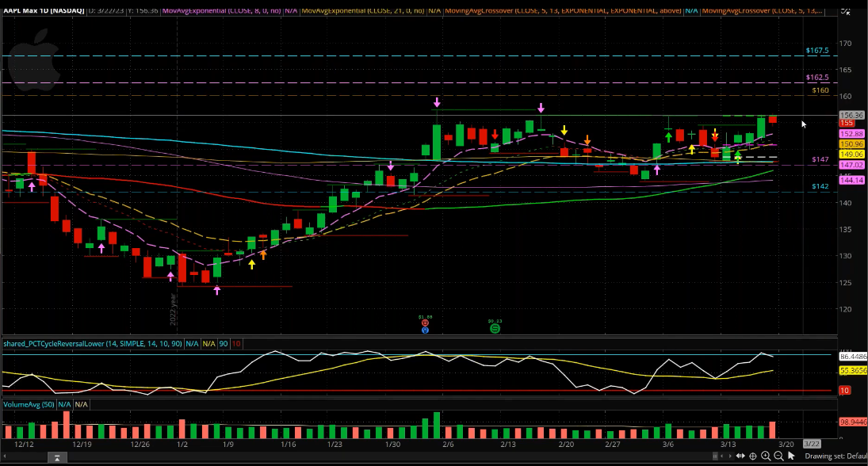Click the red 155 price bubble

pos(847,123)
